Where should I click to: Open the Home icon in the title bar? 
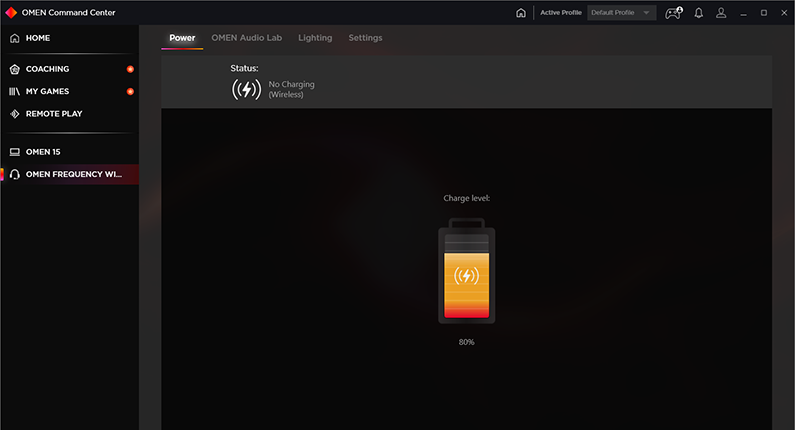pos(521,13)
